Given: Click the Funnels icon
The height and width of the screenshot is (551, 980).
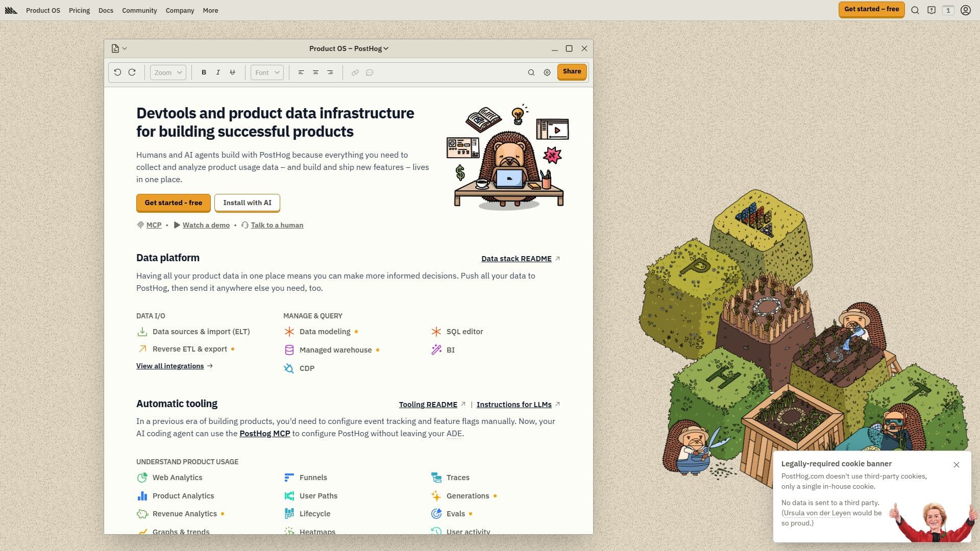Looking at the screenshot, I should point(289,478).
